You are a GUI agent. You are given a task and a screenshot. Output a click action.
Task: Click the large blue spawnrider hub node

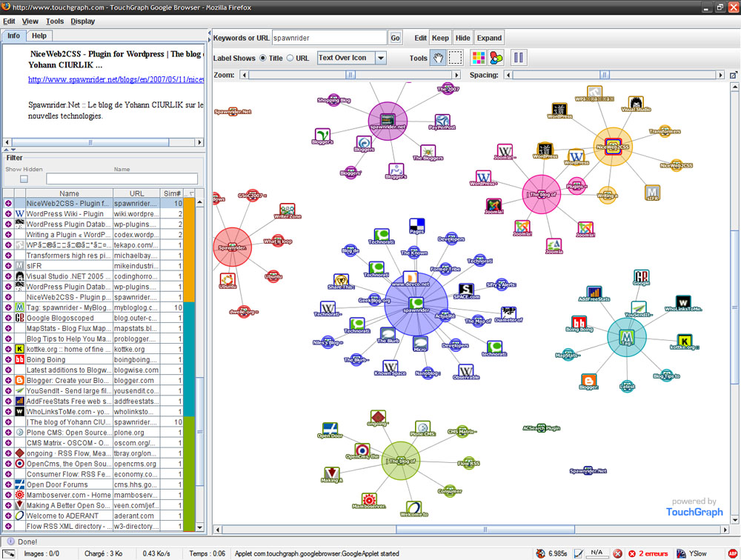pyautogui.click(x=416, y=304)
